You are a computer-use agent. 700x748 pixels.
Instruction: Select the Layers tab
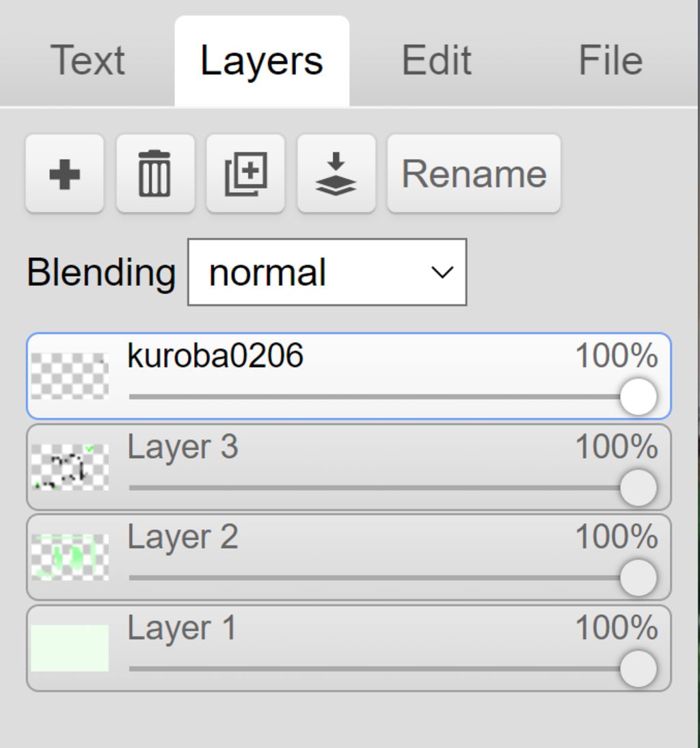point(262,60)
